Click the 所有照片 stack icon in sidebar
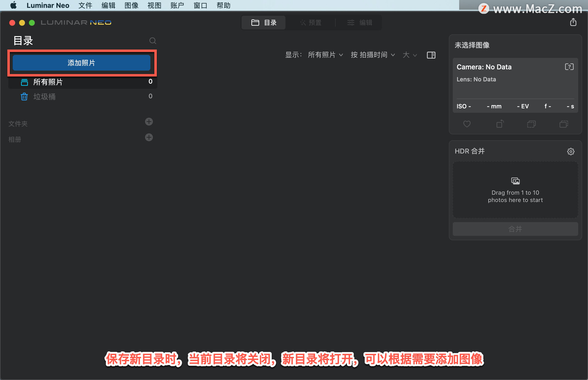588x380 pixels. tap(24, 82)
